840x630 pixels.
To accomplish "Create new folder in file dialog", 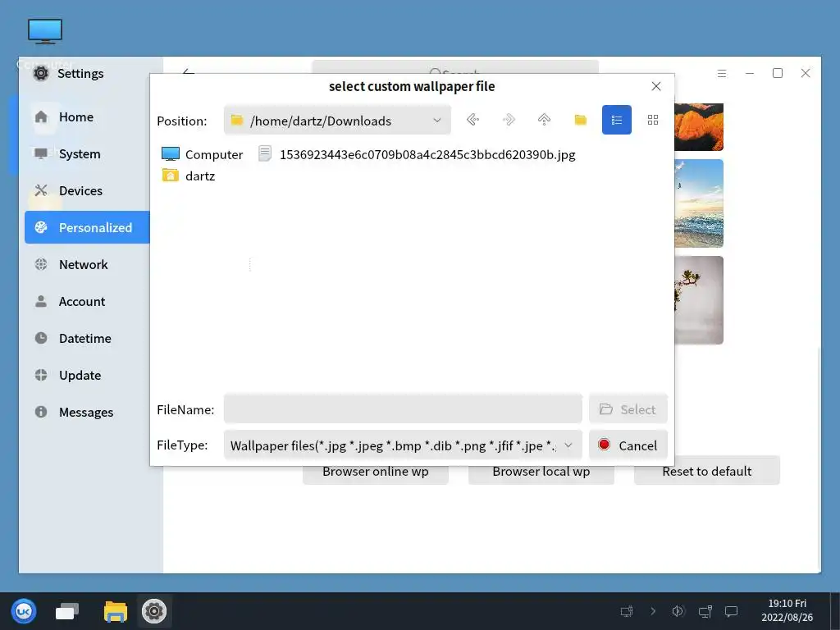I will (x=580, y=120).
